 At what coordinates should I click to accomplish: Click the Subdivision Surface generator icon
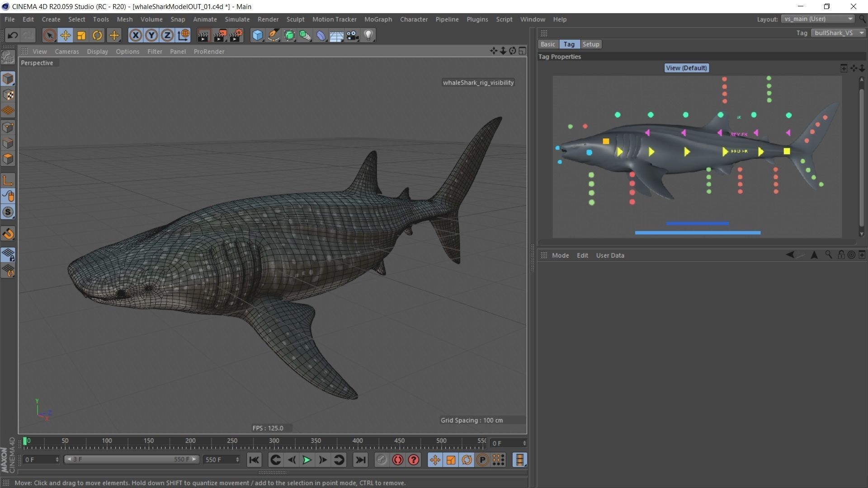coord(289,35)
